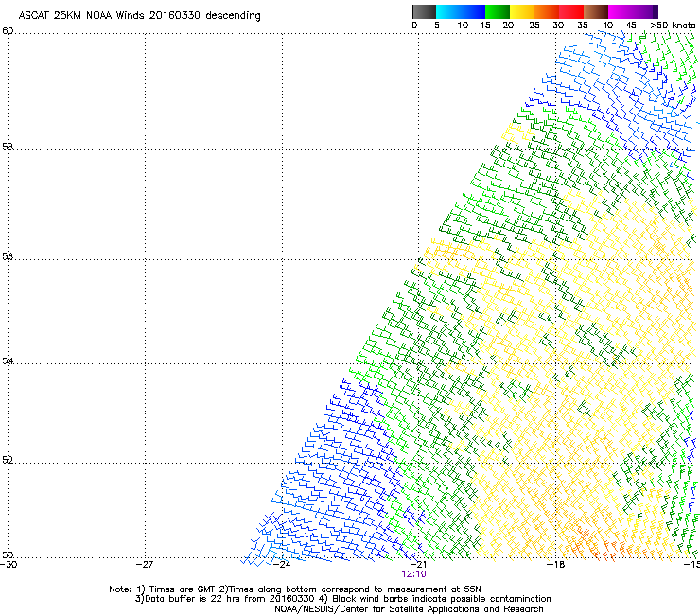Click the green 15–20 knots legend swatch
The width and height of the screenshot is (700, 615).
point(498,11)
